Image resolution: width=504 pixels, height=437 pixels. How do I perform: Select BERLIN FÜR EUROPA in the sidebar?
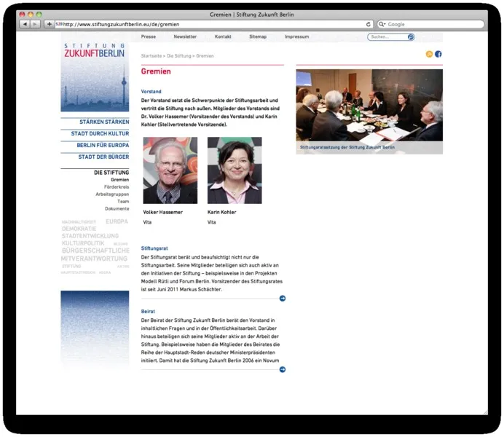103,145
